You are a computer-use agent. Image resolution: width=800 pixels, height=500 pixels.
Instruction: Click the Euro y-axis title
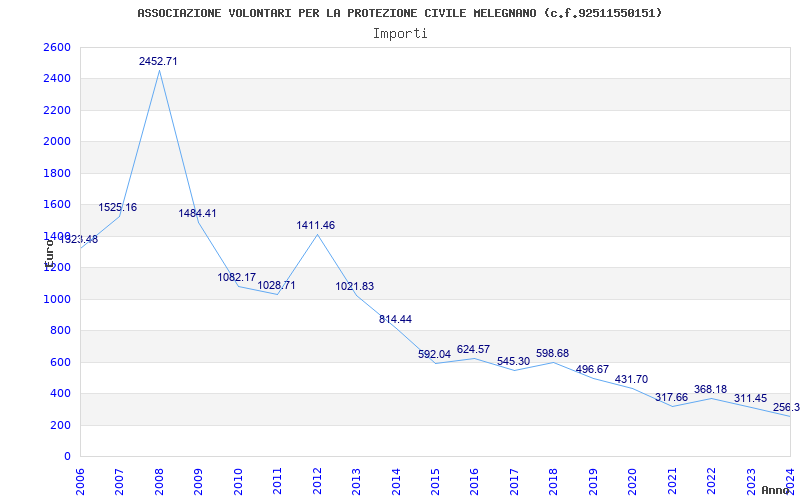click(x=49, y=252)
